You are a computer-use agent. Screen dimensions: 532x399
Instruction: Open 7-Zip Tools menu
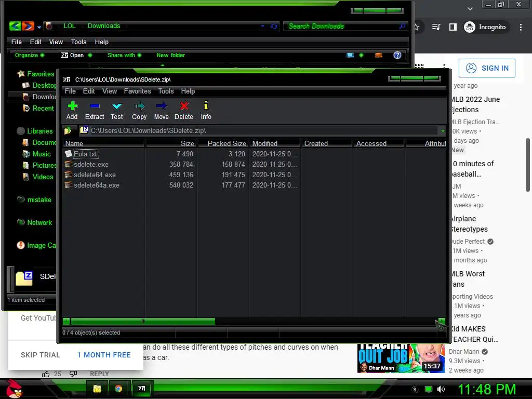click(x=166, y=91)
